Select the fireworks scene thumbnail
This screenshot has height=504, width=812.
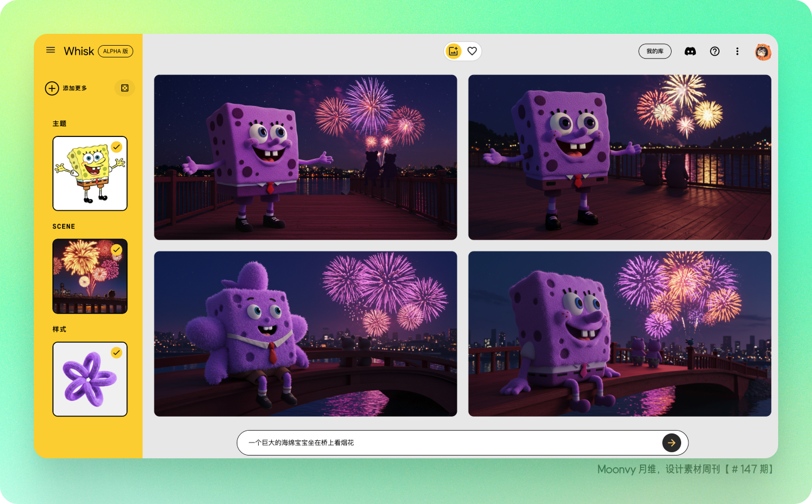click(90, 276)
